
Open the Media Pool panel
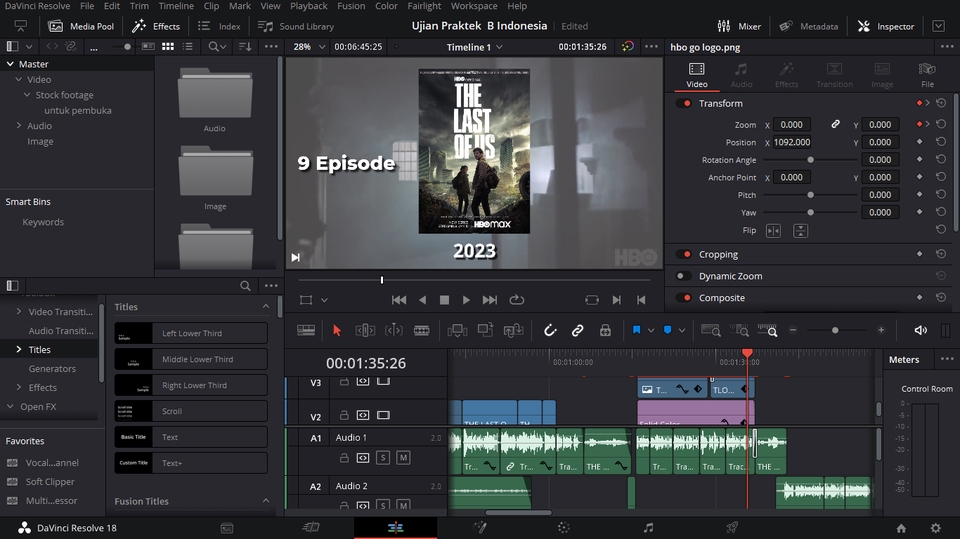click(x=81, y=26)
